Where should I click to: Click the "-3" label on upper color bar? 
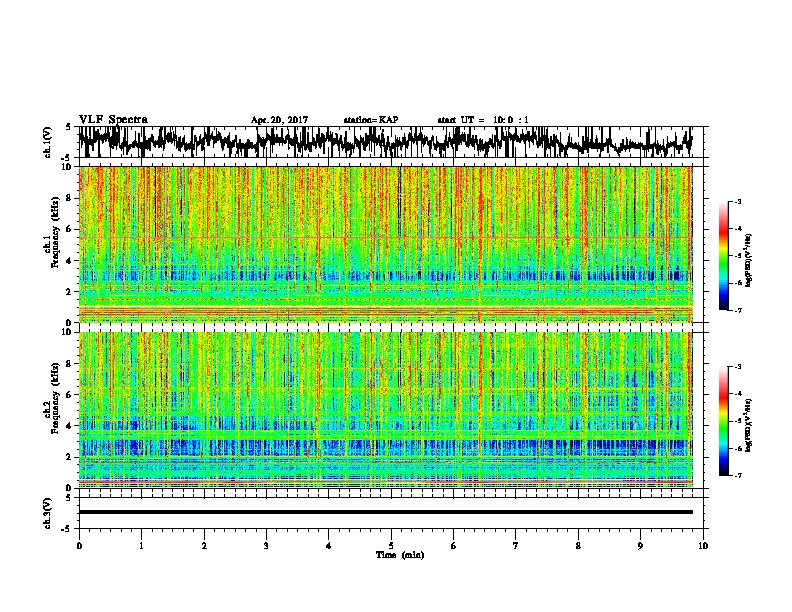[x=737, y=201]
